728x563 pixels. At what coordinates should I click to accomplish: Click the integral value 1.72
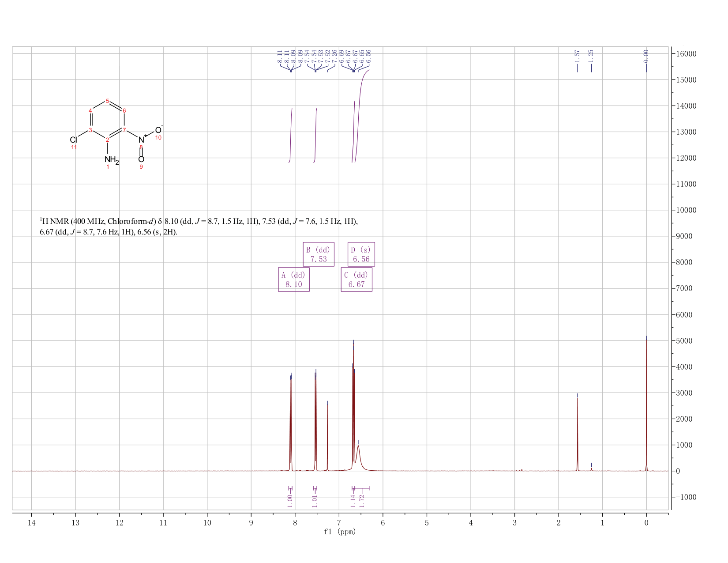362,501
